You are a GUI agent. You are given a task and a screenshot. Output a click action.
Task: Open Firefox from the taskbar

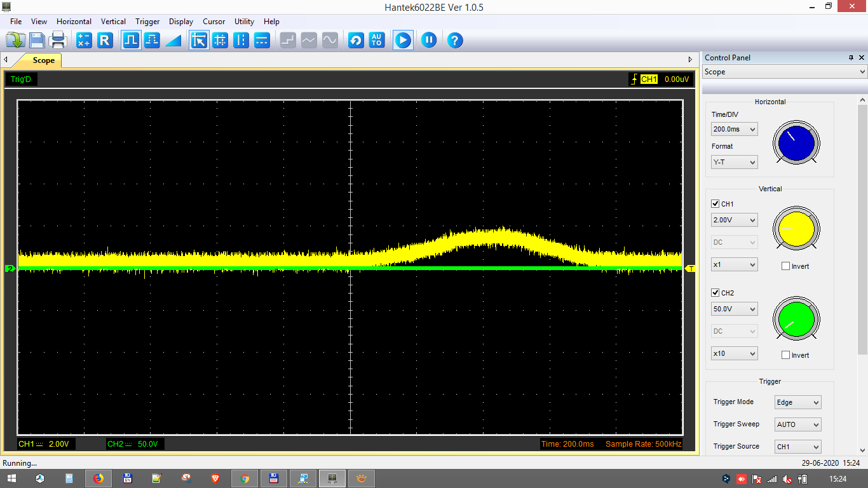pyautogui.click(x=98, y=478)
